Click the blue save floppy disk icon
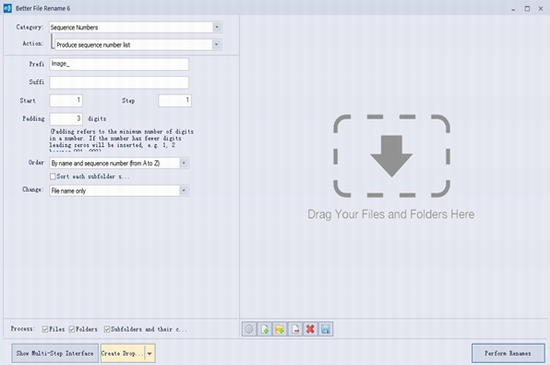Viewport: 550px width, 365px height. click(326, 329)
